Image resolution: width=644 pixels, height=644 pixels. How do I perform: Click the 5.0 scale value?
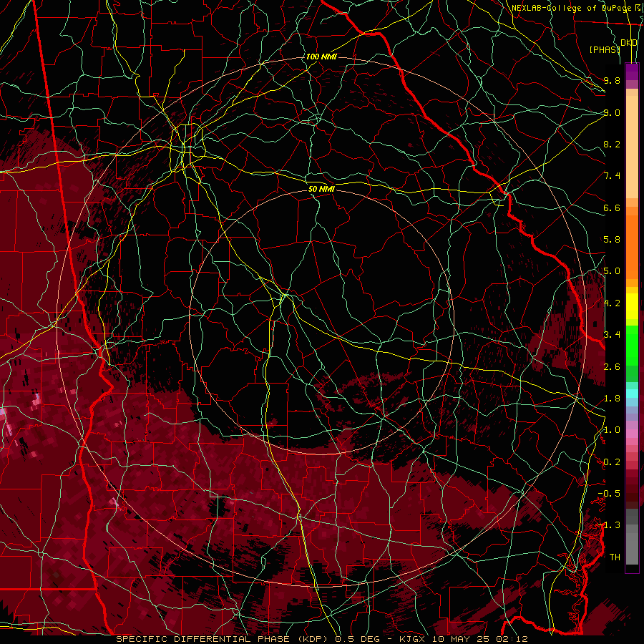click(x=612, y=271)
